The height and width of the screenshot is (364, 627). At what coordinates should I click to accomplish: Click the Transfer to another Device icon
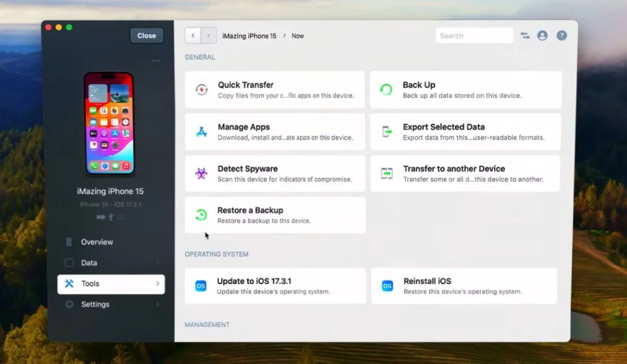pos(386,173)
